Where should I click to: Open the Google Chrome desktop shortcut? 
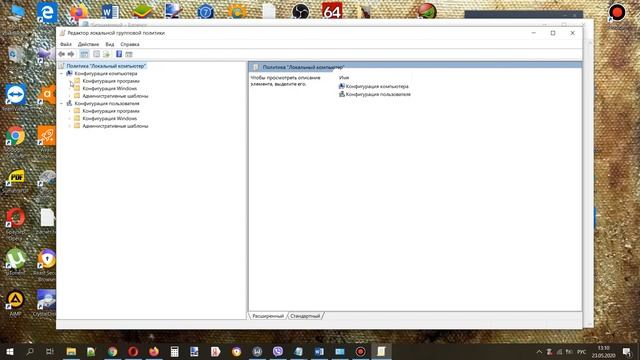tap(16, 136)
